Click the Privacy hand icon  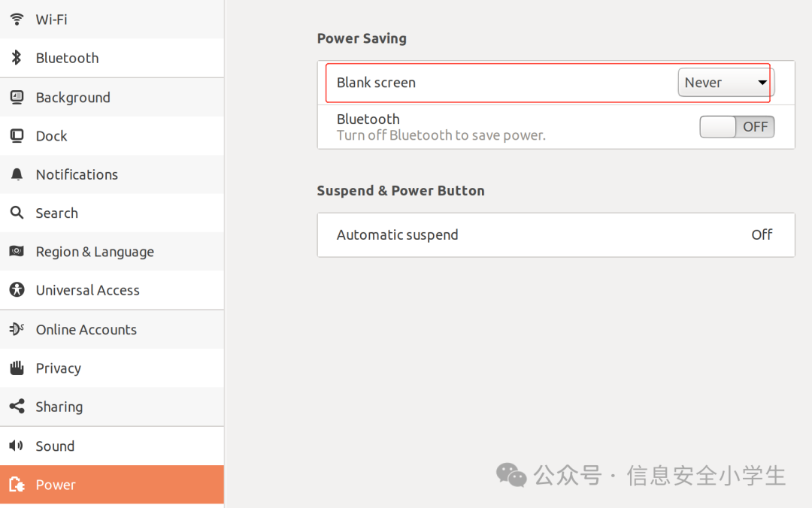point(17,367)
